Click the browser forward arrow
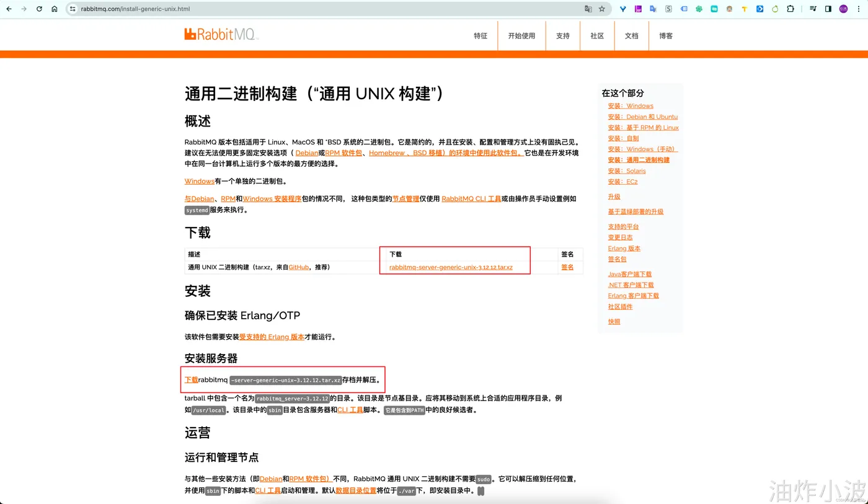The width and height of the screenshot is (868, 504). (x=24, y=9)
